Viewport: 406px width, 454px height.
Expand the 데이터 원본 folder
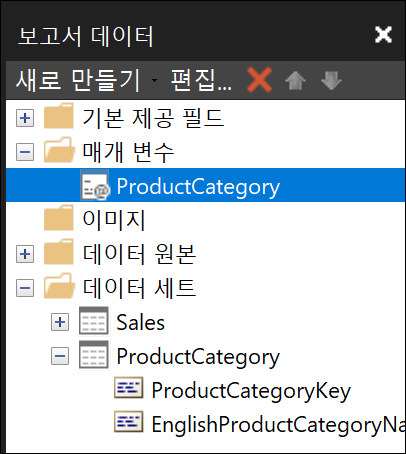(x=25, y=254)
